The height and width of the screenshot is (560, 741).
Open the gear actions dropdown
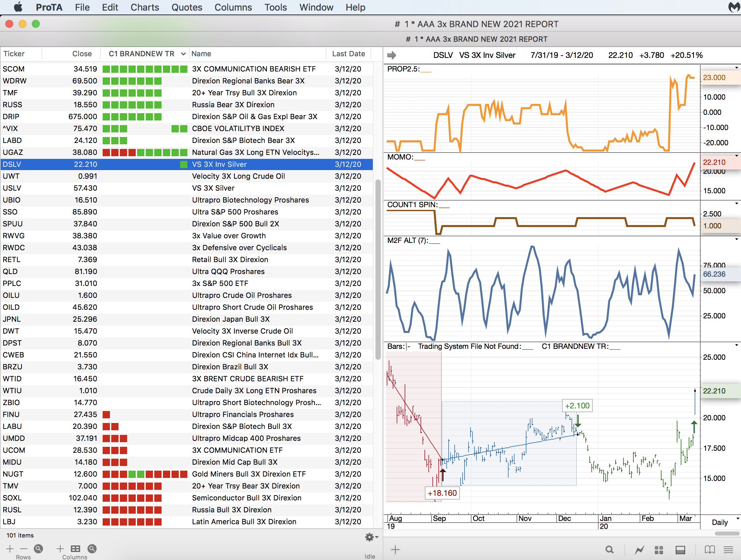(371, 537)
